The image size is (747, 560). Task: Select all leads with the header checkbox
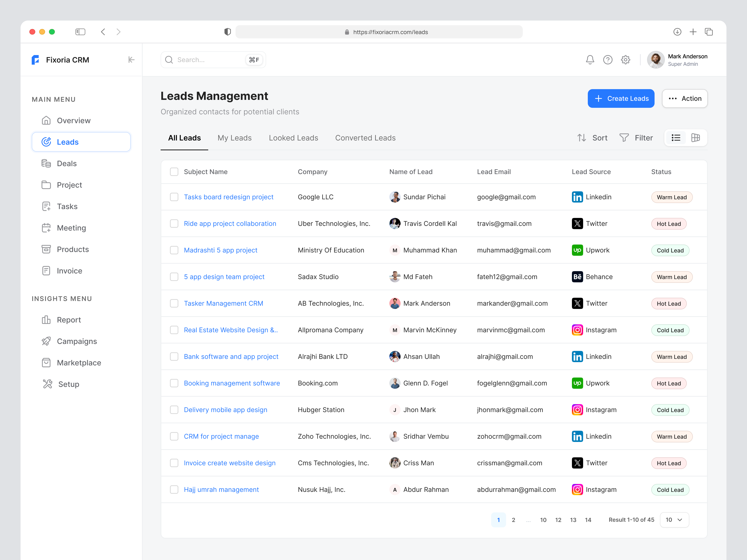pyautogui.click(x=174, y=171)
